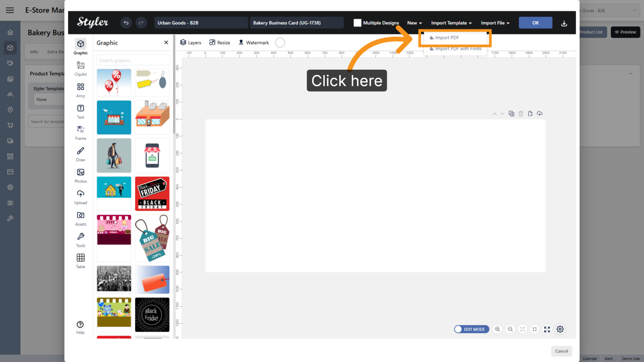The image size is (644, 362).
Task: Click the Cancel button
Action: click(562, 351)
